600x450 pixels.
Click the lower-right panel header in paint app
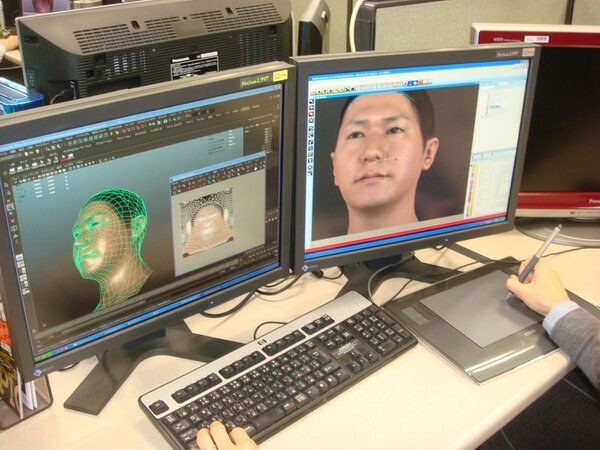click(x=492, y=158)
